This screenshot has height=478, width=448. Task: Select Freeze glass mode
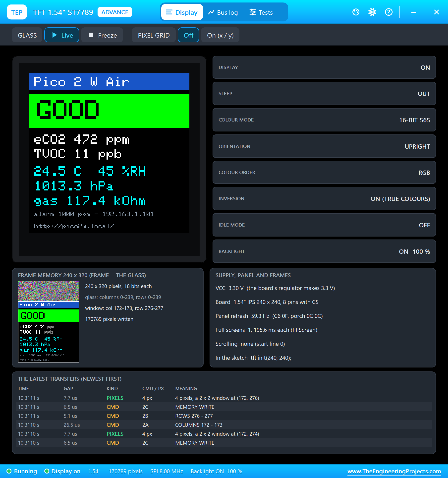click(102, 35)
